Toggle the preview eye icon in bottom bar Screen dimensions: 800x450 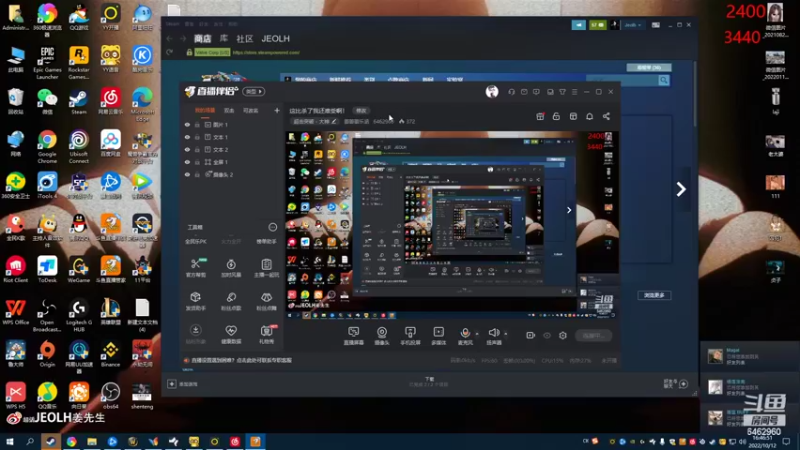pos(547,335)
